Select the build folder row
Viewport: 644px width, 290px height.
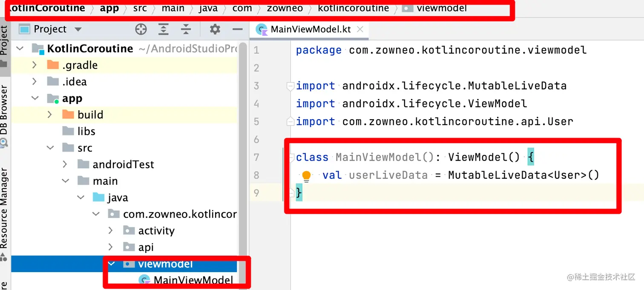point(124,115)
